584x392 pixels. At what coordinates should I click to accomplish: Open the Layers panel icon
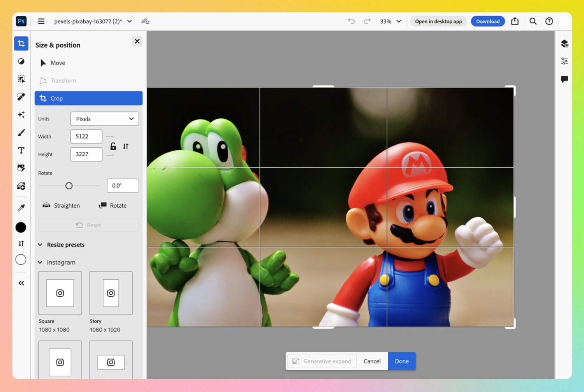[564, 44]
